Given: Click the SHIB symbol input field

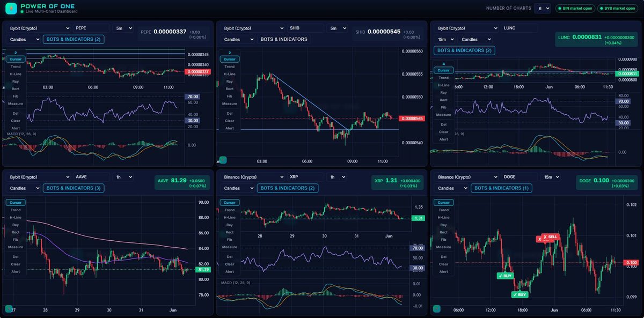Looking at the screenshot, I should pyautogui.click(x=306, y=28).
